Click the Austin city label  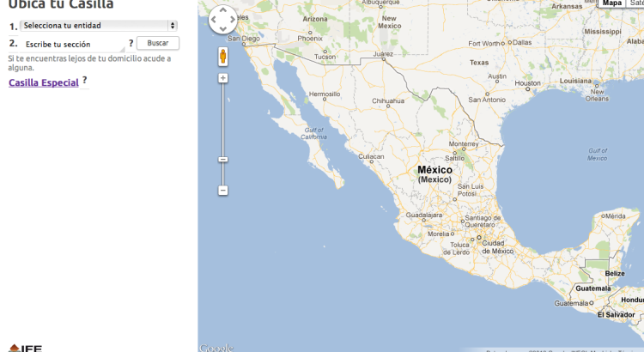click(497, 76)
